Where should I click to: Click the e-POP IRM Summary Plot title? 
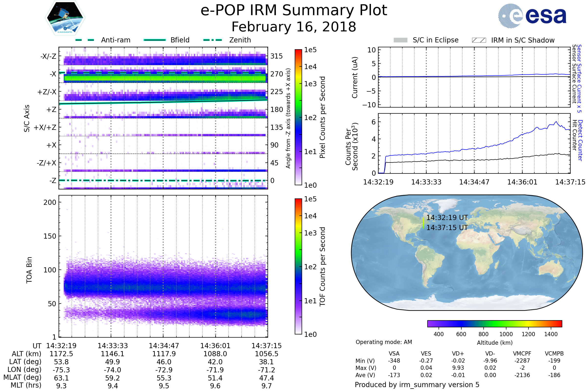[294, 11]
